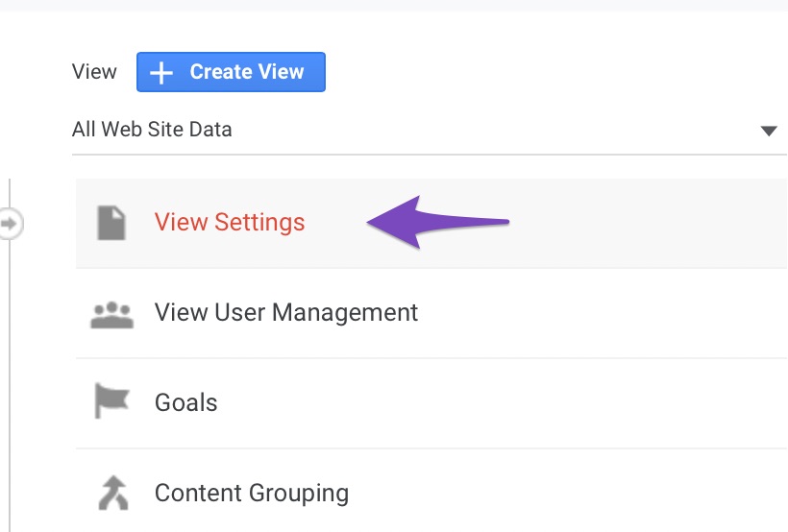The height and width of the screenshot is (532, 788).
Task: Click the View Settings document icon
Action: coord(111,223)
